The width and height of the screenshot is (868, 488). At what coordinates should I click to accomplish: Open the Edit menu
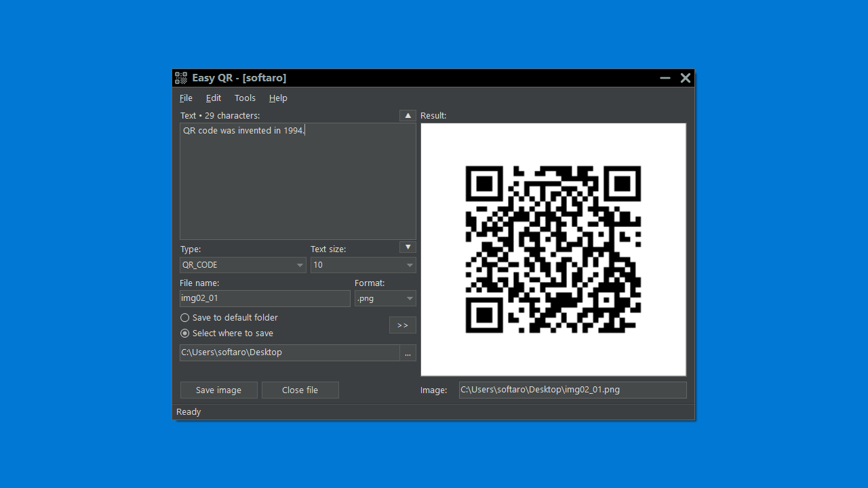tap(214, 98)
